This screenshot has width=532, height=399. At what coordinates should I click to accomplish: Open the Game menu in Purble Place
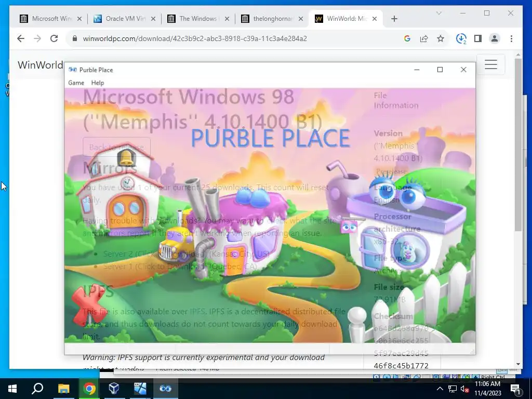[x=76, y=83]
